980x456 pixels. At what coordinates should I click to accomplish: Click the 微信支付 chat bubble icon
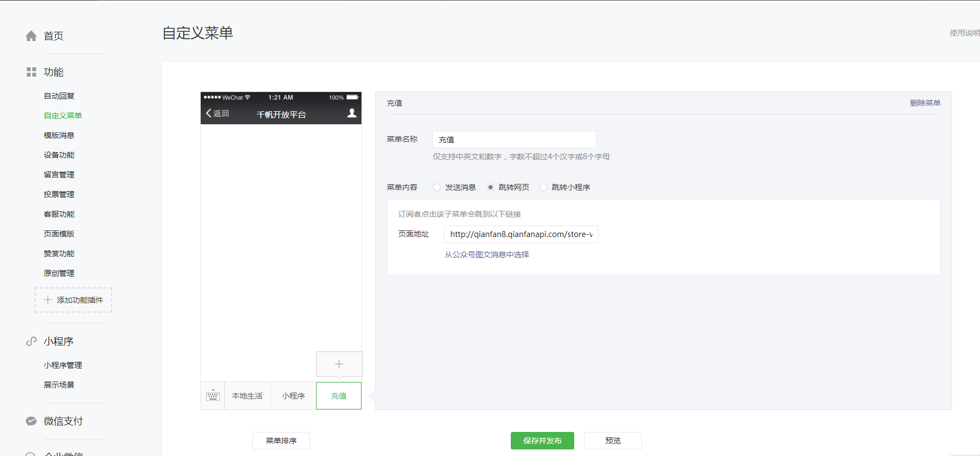(x=31, y=421)
